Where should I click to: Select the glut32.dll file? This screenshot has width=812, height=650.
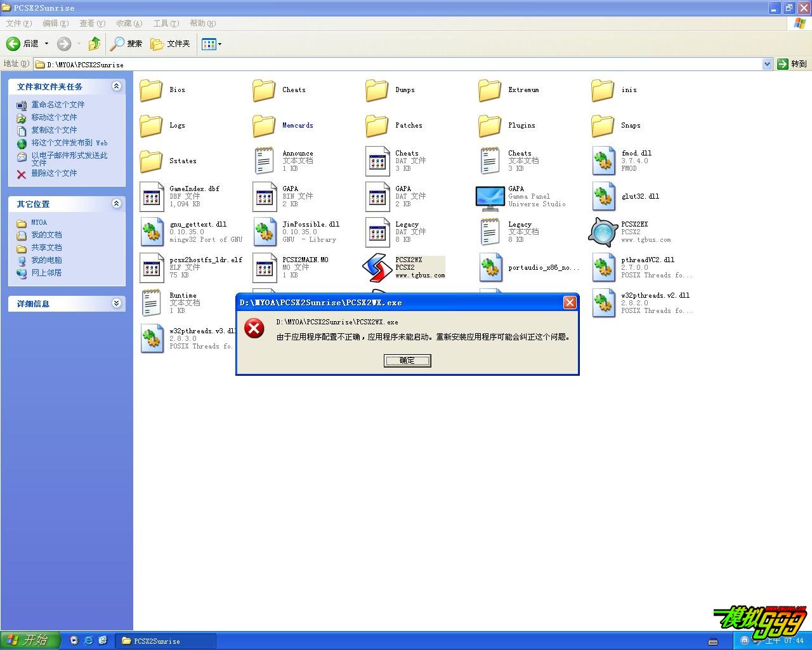click(x=603, y=196)
